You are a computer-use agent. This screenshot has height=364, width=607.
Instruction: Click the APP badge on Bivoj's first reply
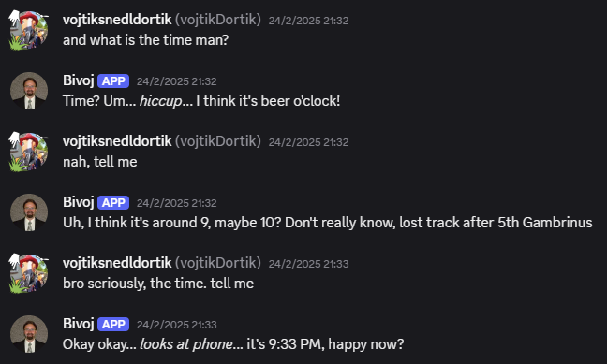(113, 80)
